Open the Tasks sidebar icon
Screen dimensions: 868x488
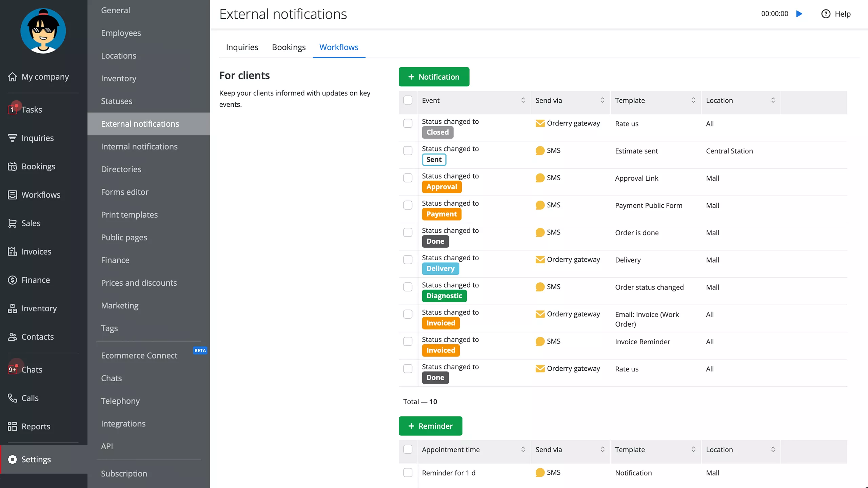click(12, 109)
